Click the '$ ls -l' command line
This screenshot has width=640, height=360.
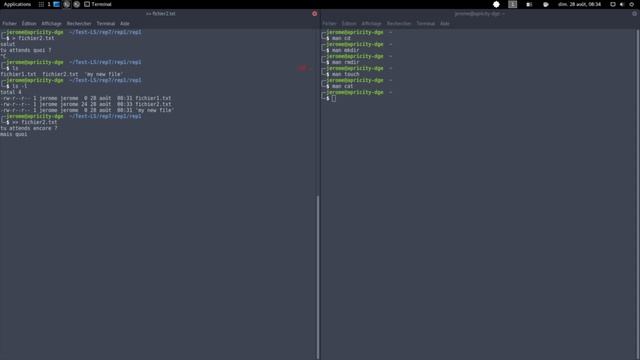(17, 86)
